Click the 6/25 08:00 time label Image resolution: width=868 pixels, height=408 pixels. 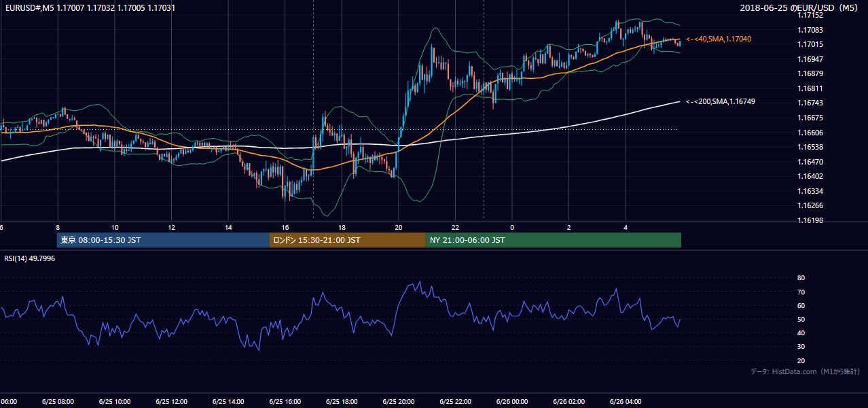coord(58,401)
